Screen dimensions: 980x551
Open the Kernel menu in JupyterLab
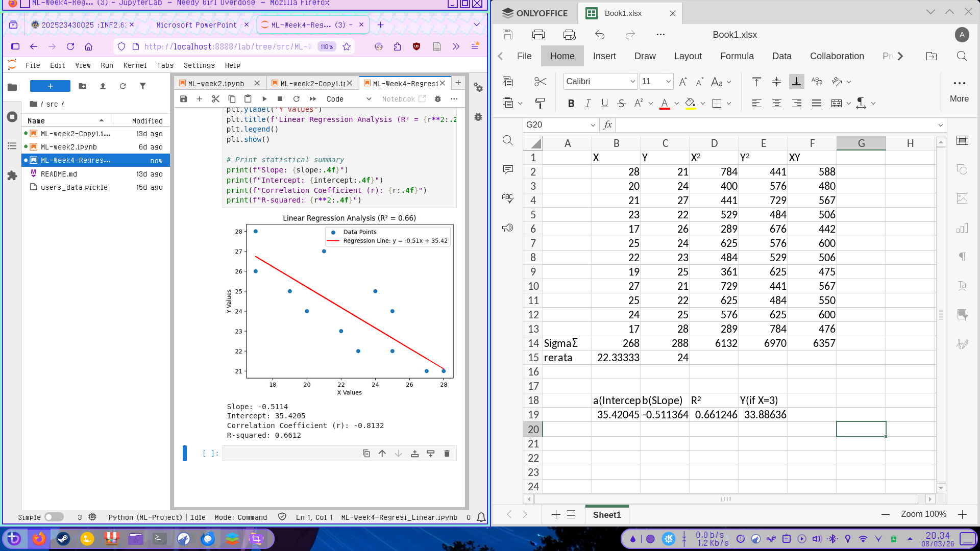135,65
